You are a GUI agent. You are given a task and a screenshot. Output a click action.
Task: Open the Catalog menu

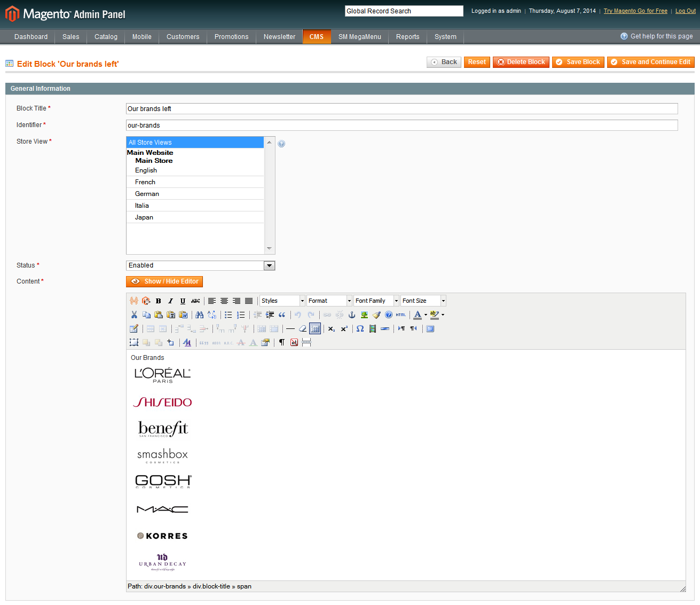[106, 37]
